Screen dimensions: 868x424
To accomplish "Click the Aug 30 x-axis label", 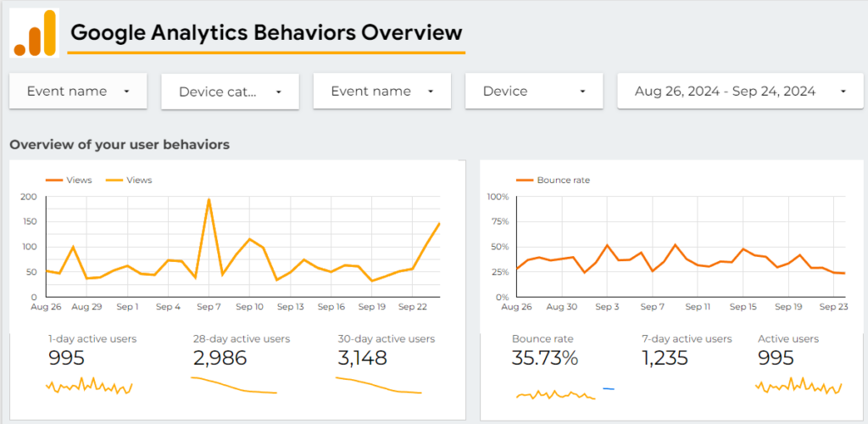I will click(x=562, y=306).
